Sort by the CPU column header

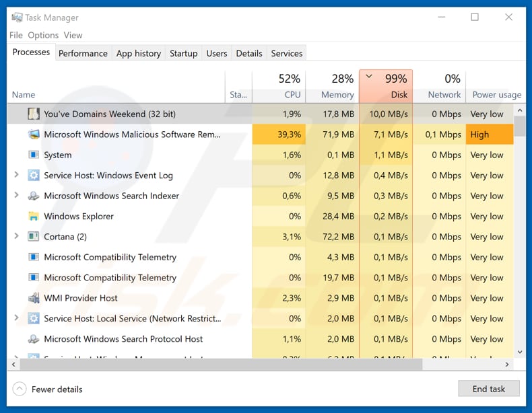coord(279,87)
